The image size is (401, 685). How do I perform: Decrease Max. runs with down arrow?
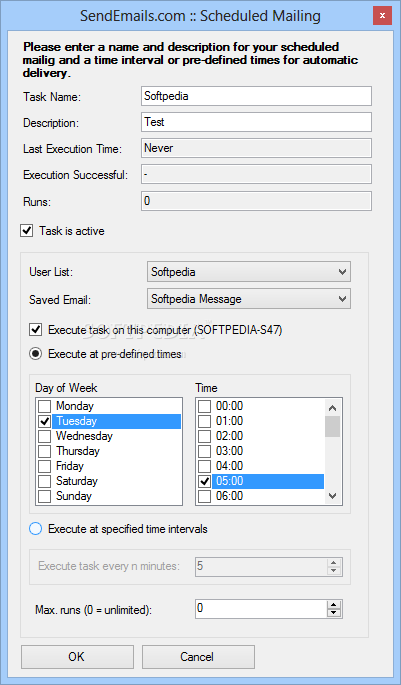click(334, 613)
